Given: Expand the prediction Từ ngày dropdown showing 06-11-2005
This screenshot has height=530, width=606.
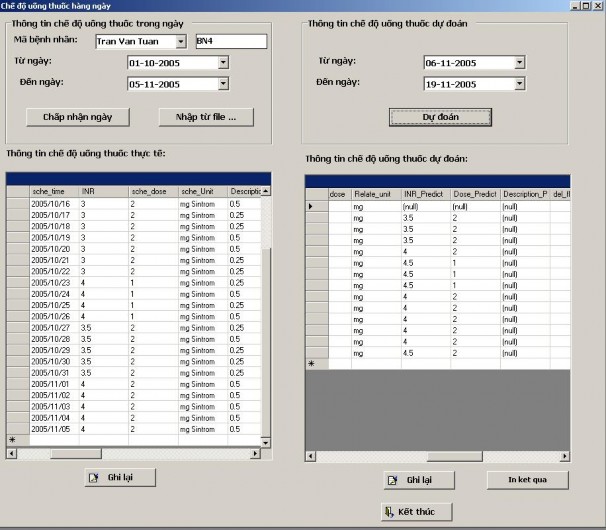Looking at the screenshot, I should [519, 63].
